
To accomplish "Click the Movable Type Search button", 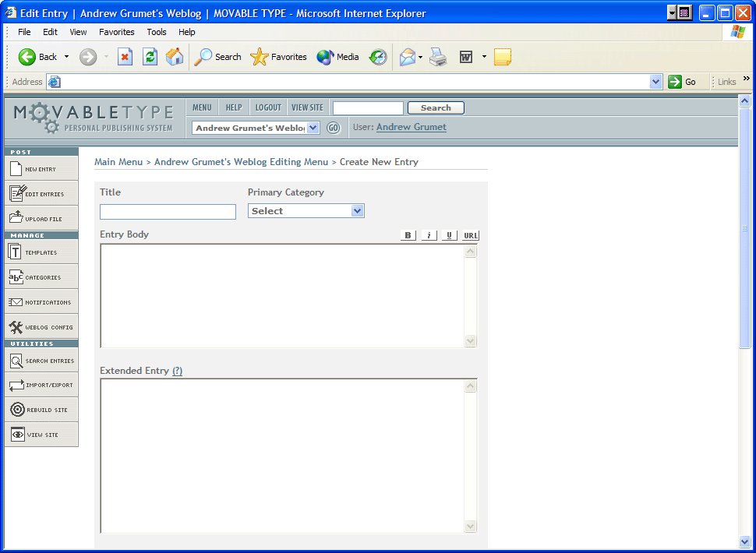I will pyautogui.click(x=436, y=108).
